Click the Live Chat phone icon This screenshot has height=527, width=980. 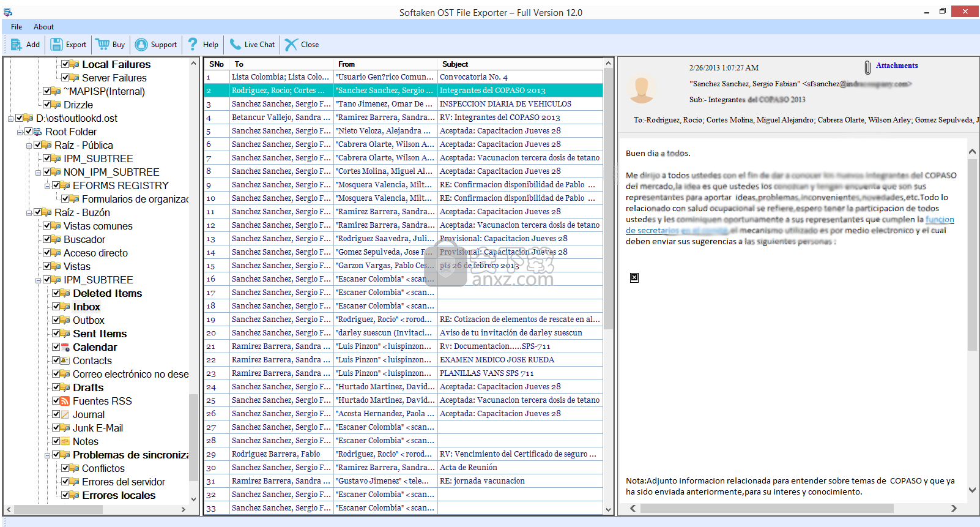pos(235,45)
